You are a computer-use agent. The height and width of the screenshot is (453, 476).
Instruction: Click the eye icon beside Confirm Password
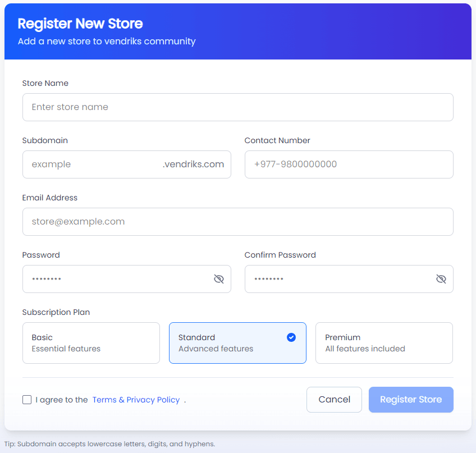coord(441,278)
